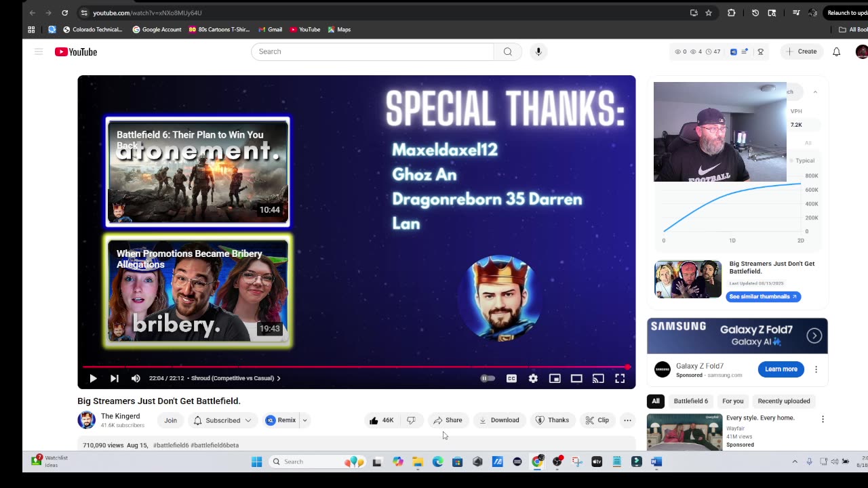Play the video with the play button
Viewport: 868px width, 488px height.
[93, 378]
